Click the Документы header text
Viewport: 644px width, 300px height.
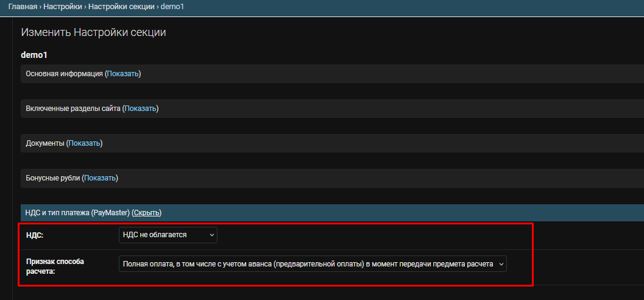click(x=44, y=143)
